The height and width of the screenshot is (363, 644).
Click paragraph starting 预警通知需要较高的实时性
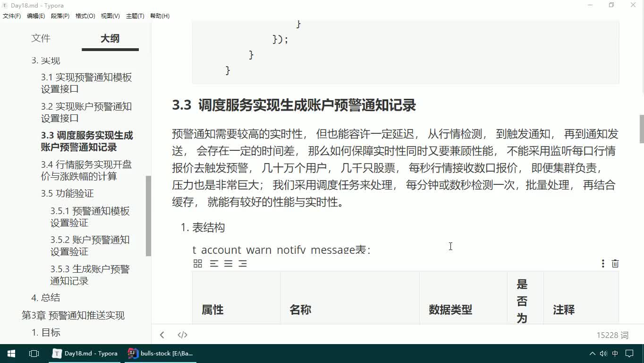[395, 168]
